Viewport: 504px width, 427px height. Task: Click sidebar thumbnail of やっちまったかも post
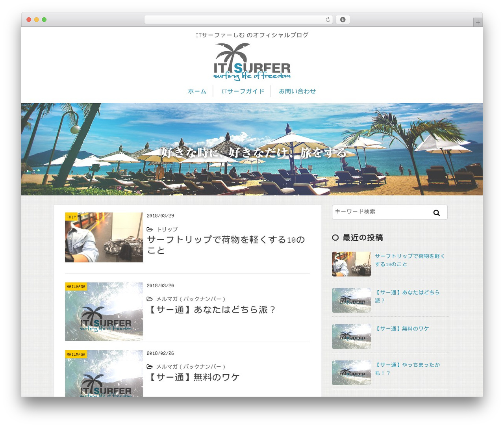pos(351,373)
